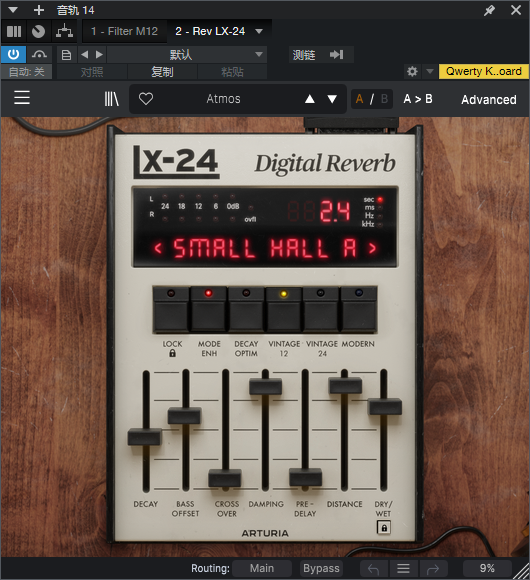Select the B state slot
This screenshot has width=530, height=580.
click(x=384, y=99)
